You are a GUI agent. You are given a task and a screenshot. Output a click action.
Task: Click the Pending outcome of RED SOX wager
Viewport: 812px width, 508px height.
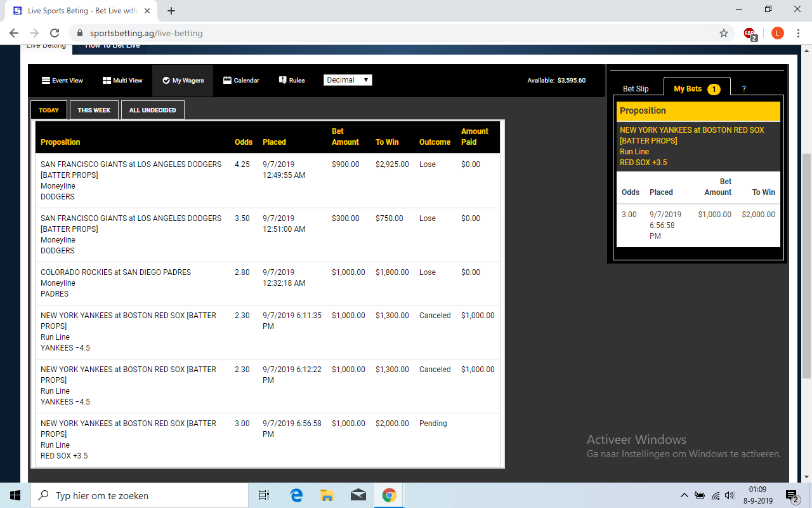[x=433, y=424]
